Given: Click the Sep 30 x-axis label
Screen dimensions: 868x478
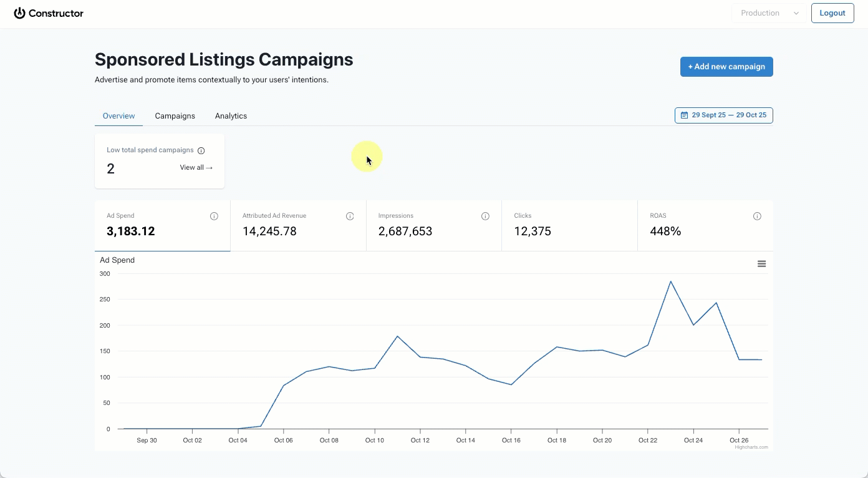Looking at the screenshot, I should click(x=147, y=440).
